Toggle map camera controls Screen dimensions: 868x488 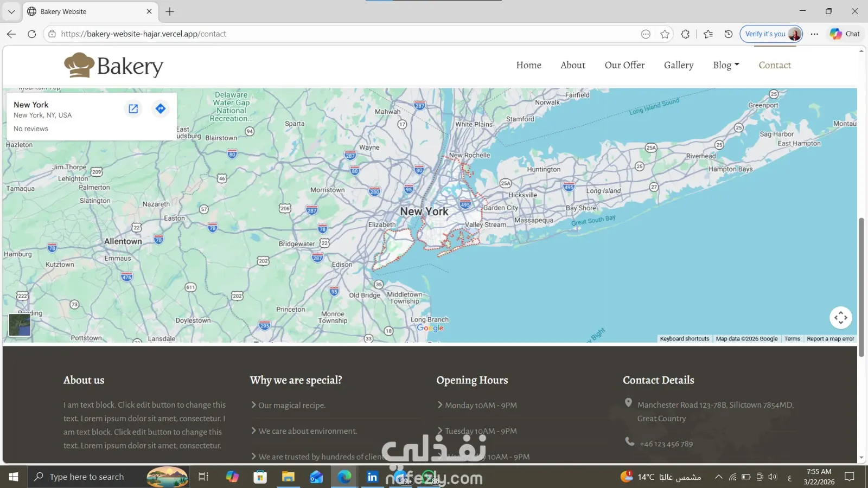pyautogui.click(x=841, y=318)
